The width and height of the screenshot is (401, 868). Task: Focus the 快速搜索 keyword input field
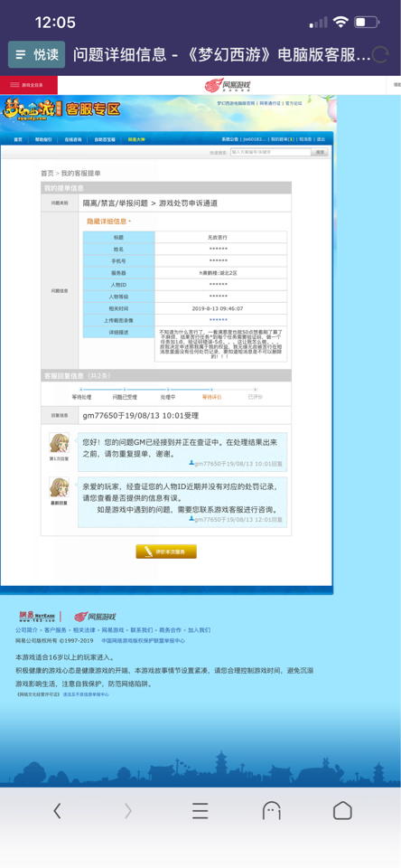[271, 152]
